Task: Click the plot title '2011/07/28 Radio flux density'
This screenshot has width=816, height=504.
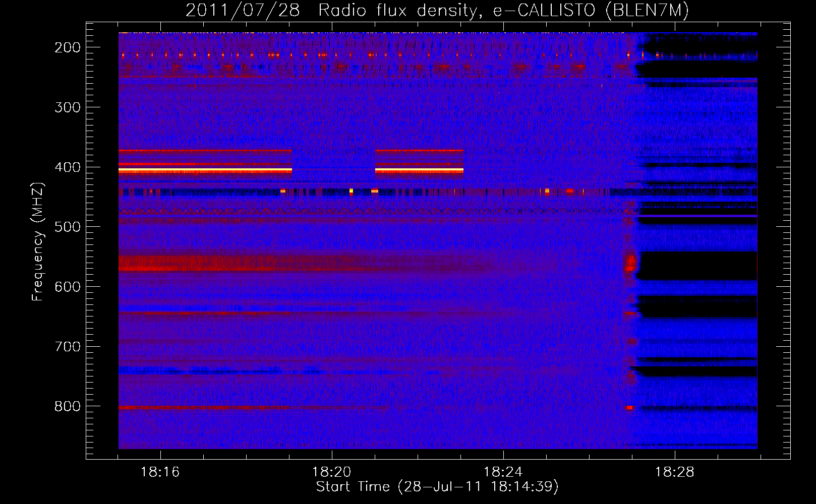Action: 437,11
